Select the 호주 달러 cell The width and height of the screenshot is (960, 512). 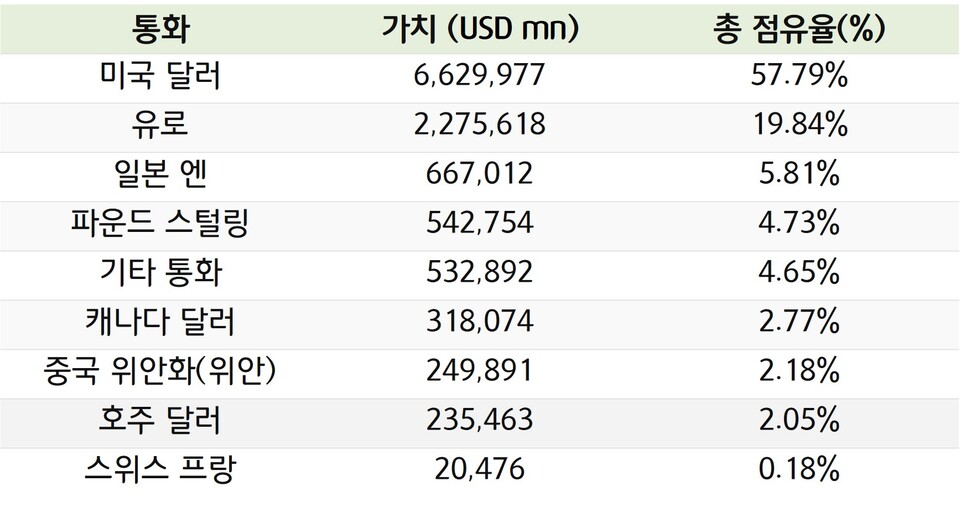click(x=160, y=421)
